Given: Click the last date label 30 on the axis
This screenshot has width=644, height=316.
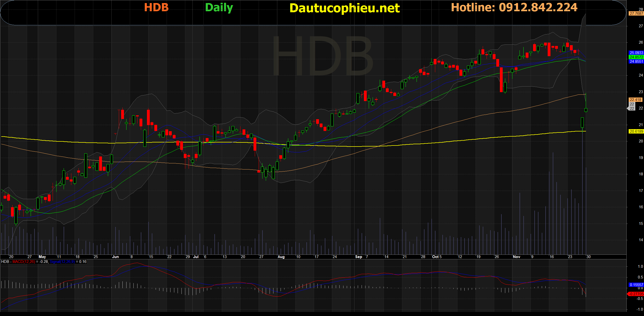Looking at the screenshot, I should tap(588, 257).
